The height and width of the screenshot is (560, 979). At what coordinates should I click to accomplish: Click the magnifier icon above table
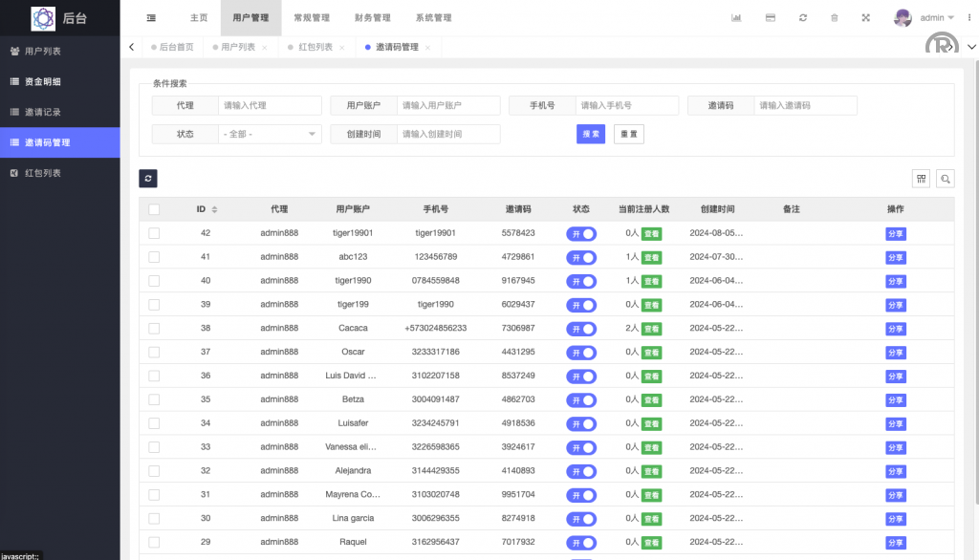[x=945, y=179]
